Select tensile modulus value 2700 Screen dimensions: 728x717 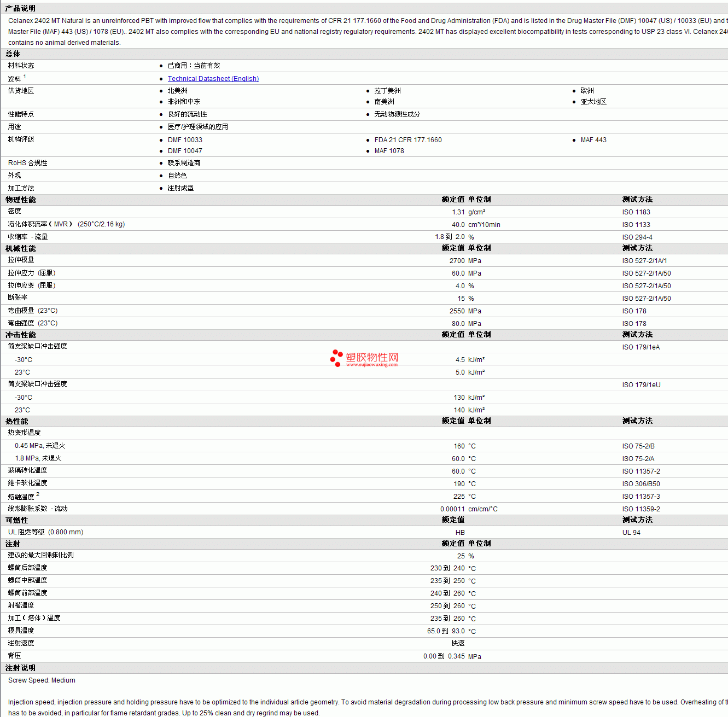[x=457, y=261]
